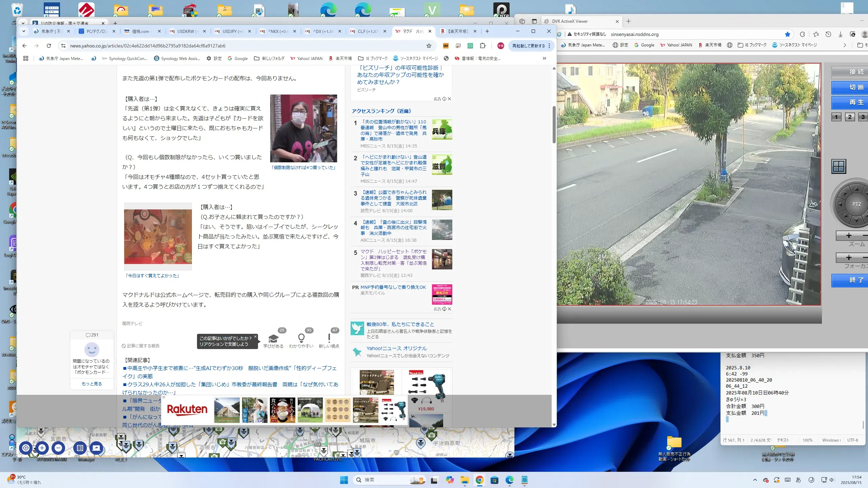Switch to the 価格.com tab

[x=141, y=31]
